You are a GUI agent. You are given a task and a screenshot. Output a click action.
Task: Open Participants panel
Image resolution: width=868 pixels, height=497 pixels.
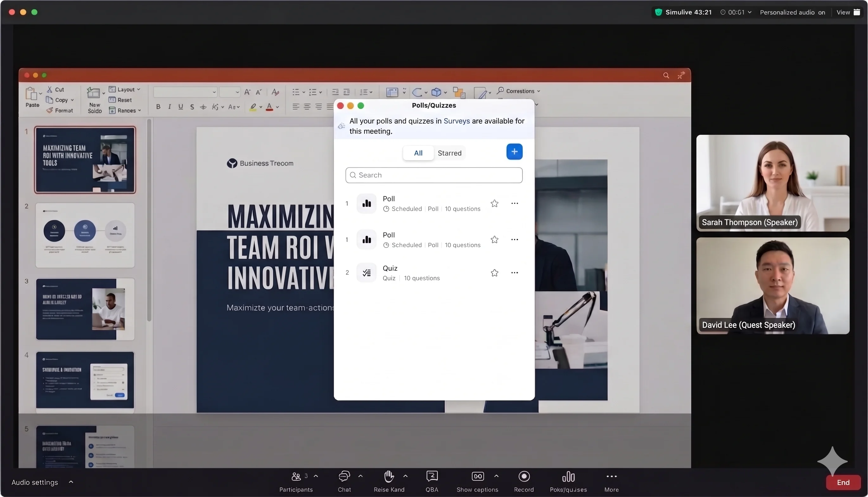click(x=296, y=481)
